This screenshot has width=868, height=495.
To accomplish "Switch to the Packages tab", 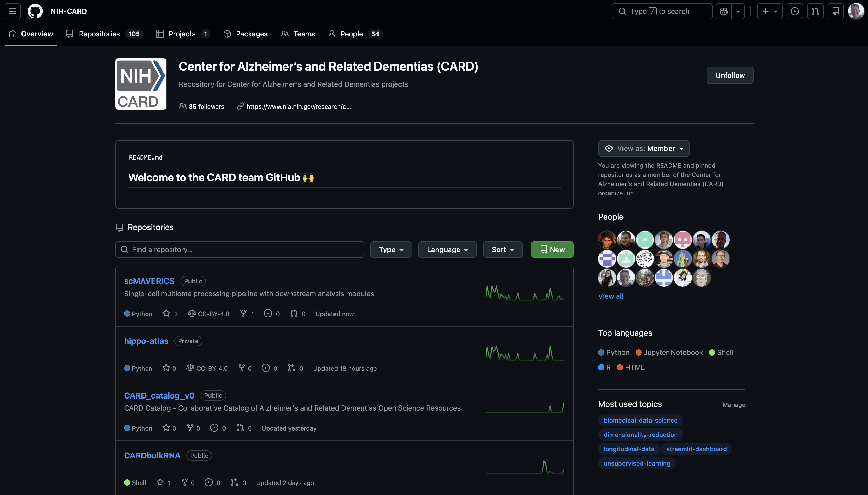I will pyautogui.click(x=246, y=34).
